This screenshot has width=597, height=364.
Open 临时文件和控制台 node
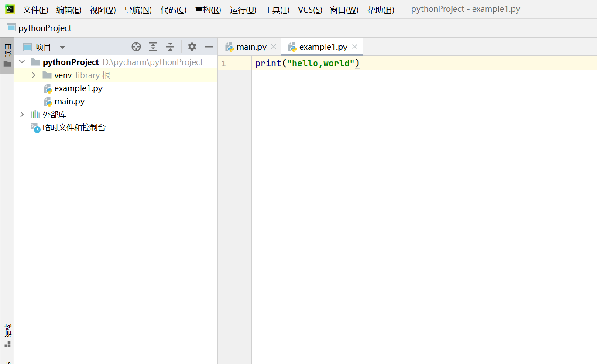click(72, 127)
